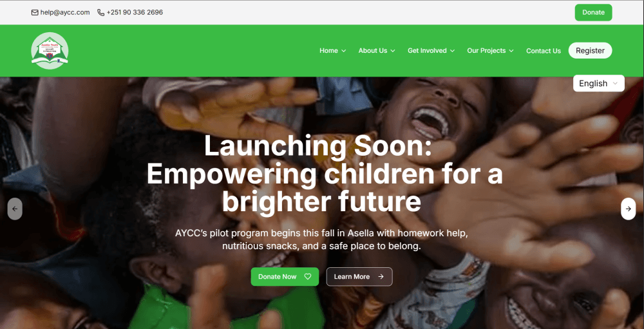Select the Home navigation item

click(x=328, y=50)
